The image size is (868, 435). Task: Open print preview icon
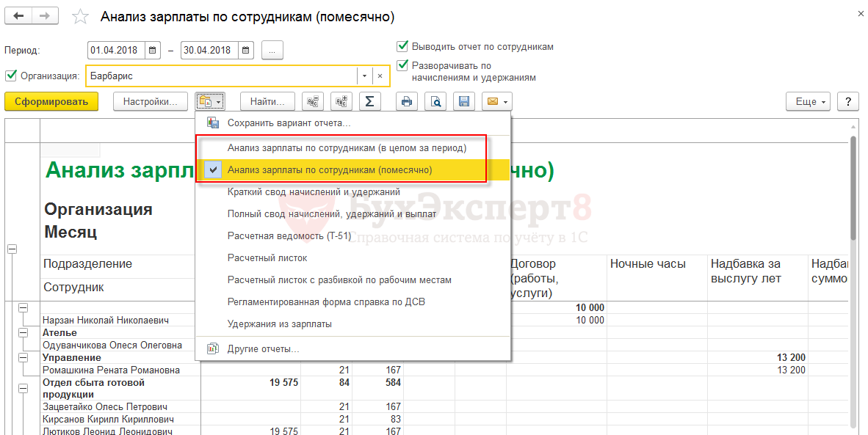(x=435, y=102)
